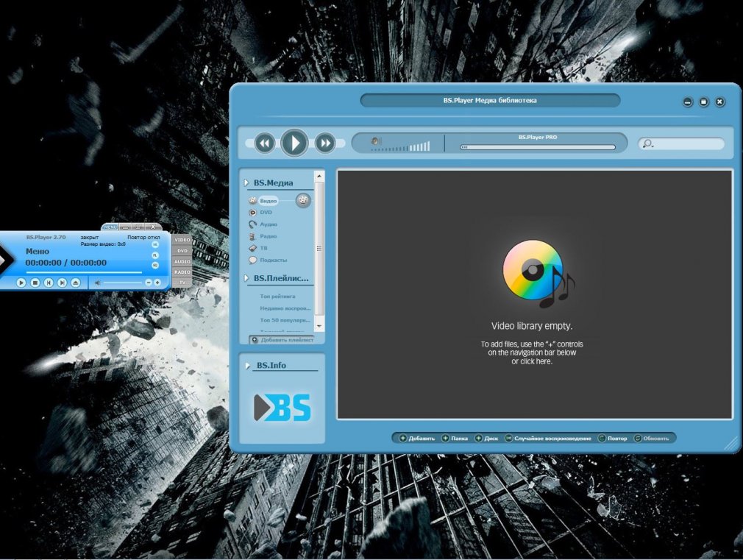Click the headphones icon beside Аудио
Viewport: 743px width, 560px height.
tap(252, 224)
